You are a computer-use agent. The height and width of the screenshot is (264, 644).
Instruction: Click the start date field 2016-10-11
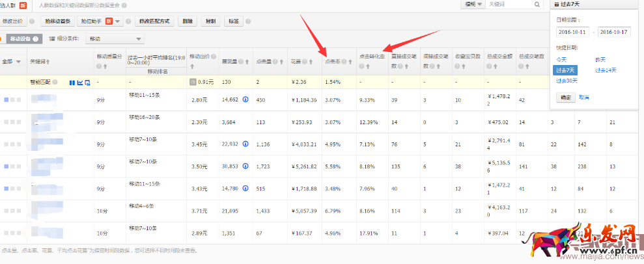[x=573, y=32]
